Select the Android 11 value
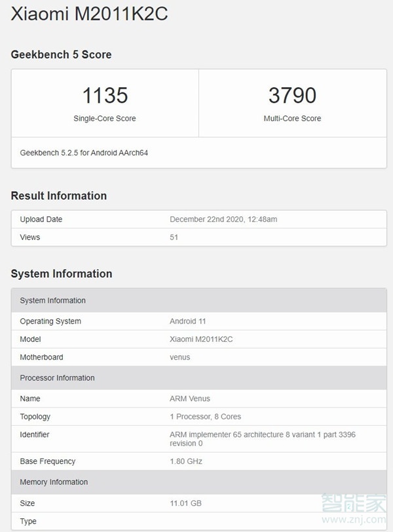Screen dimensions: 393x532 click(188, 321)
